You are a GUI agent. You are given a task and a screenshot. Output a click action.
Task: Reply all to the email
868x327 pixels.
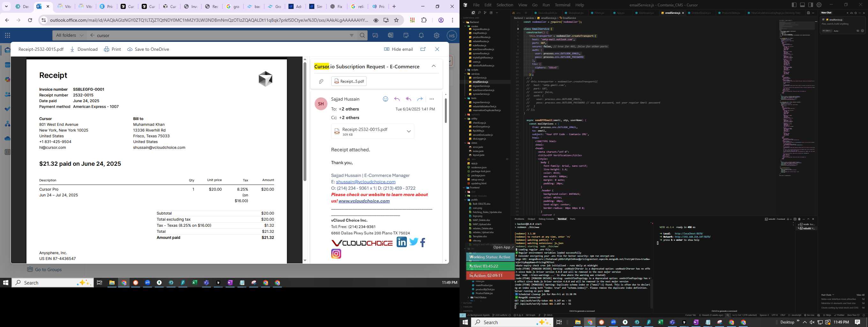coord(408,99)
